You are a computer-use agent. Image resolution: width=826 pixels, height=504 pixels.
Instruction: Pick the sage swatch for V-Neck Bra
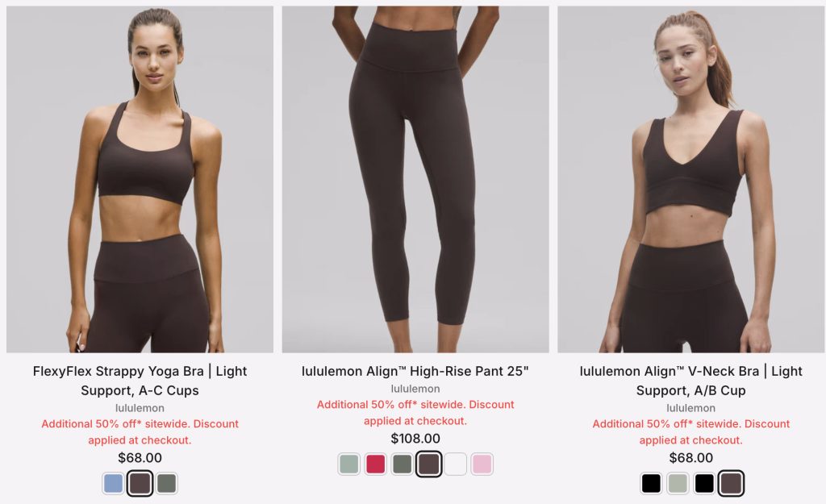click(x=678, y=483)
